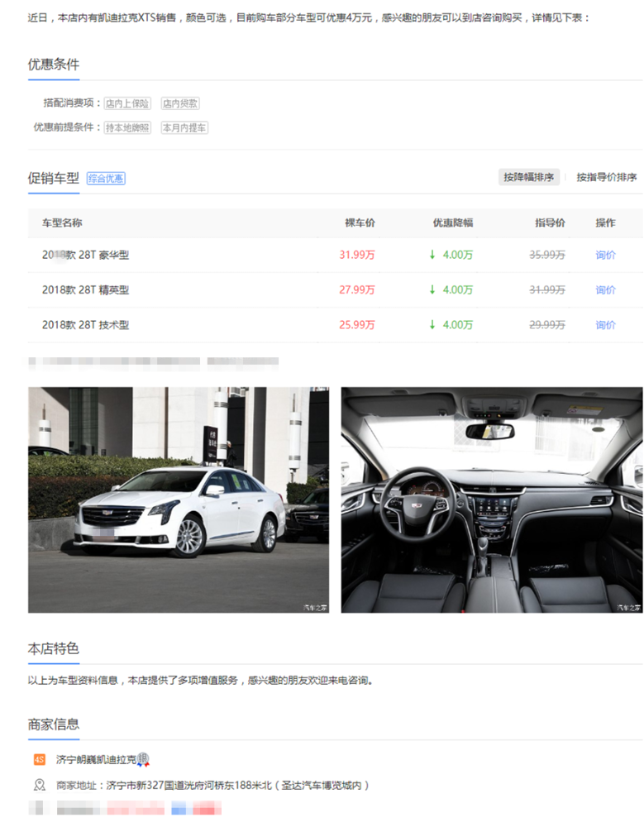Click the 店内上保险 tag
This screenshot has width=644, height=827.
127,103
